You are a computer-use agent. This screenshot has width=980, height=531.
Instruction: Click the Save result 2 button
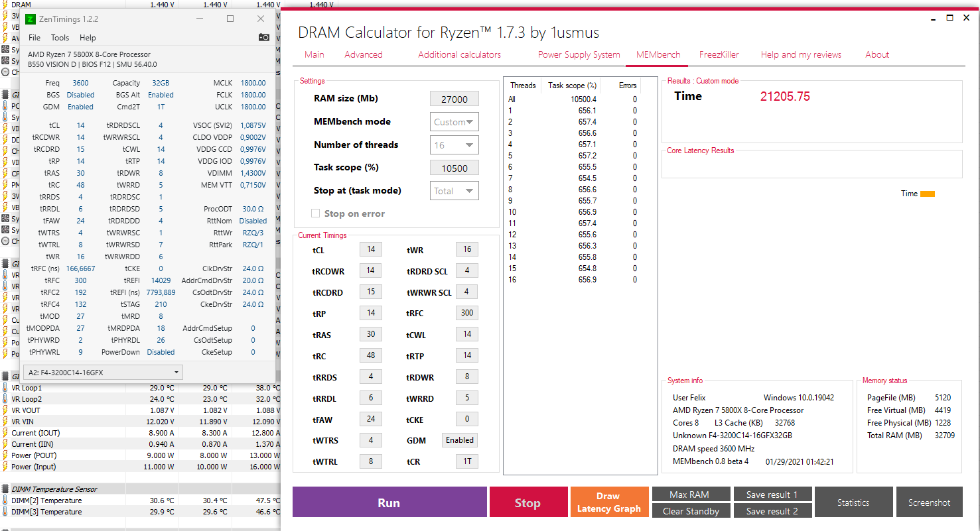point(772,511)
